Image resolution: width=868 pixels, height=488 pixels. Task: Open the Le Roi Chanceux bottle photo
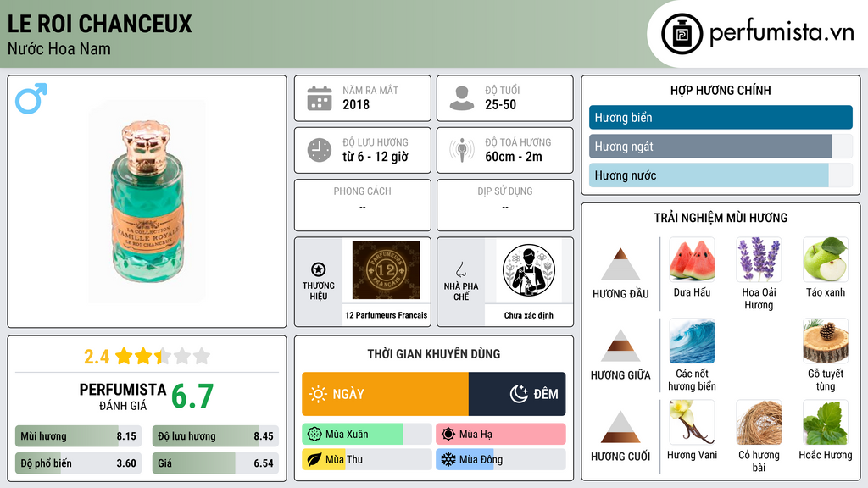pyautogui.click(x=147, y=202)
